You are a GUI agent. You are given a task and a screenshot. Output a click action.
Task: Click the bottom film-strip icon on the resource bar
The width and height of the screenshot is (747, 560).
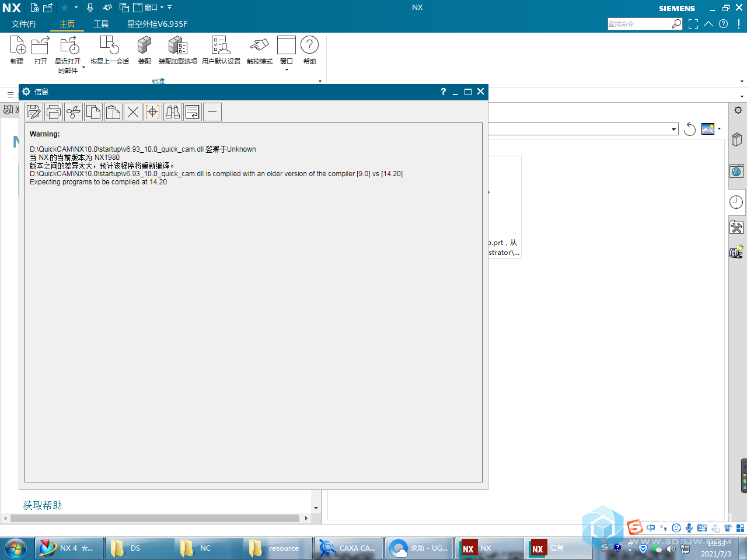tap(736, 252)
